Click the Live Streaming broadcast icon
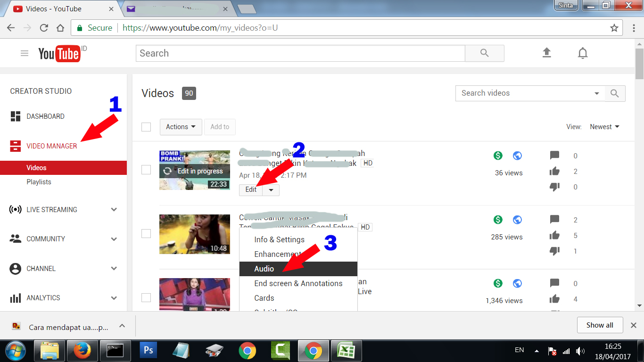The width and height of the screenshot is (644, 362). (16, 210)
